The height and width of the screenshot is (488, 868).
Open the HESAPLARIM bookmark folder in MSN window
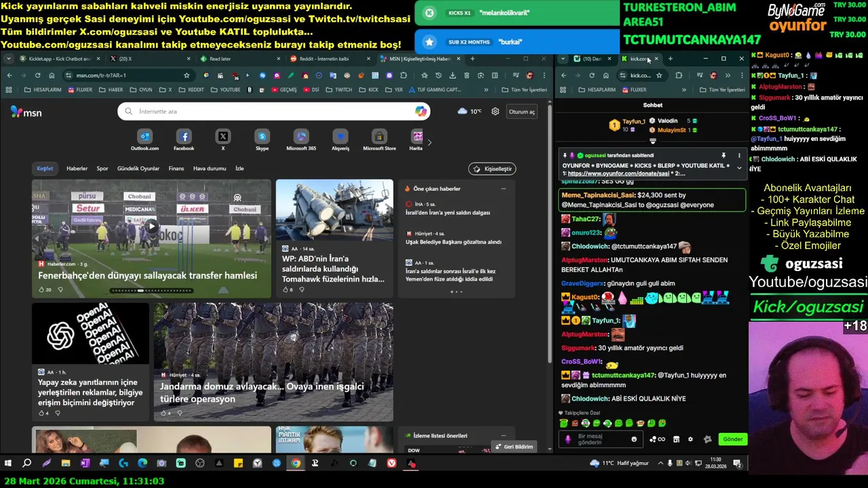tap(43, 89)
